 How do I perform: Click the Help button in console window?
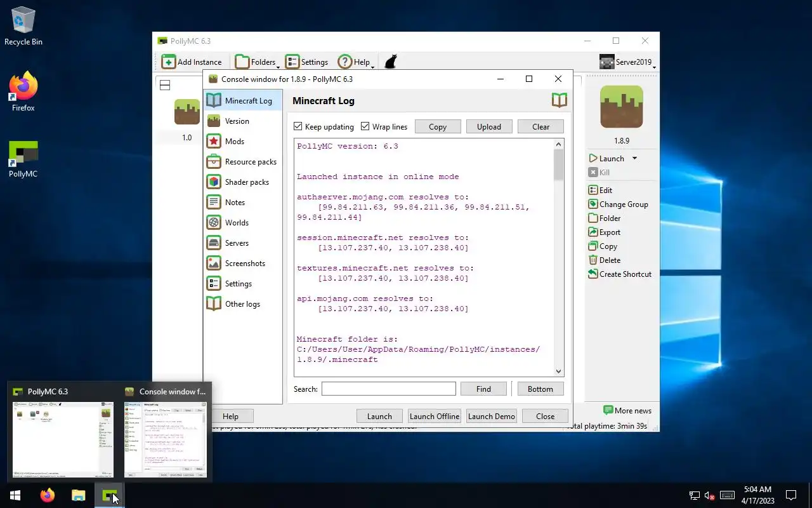click(230, 416)
